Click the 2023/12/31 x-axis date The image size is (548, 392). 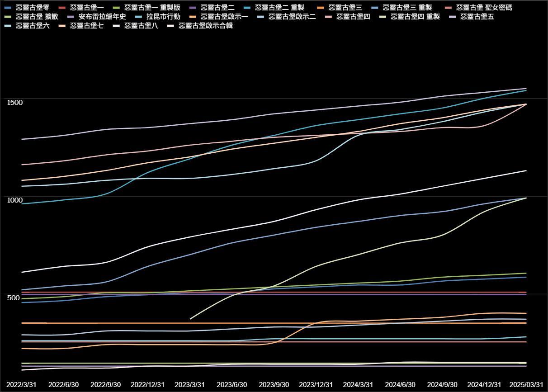click(316, 384)
